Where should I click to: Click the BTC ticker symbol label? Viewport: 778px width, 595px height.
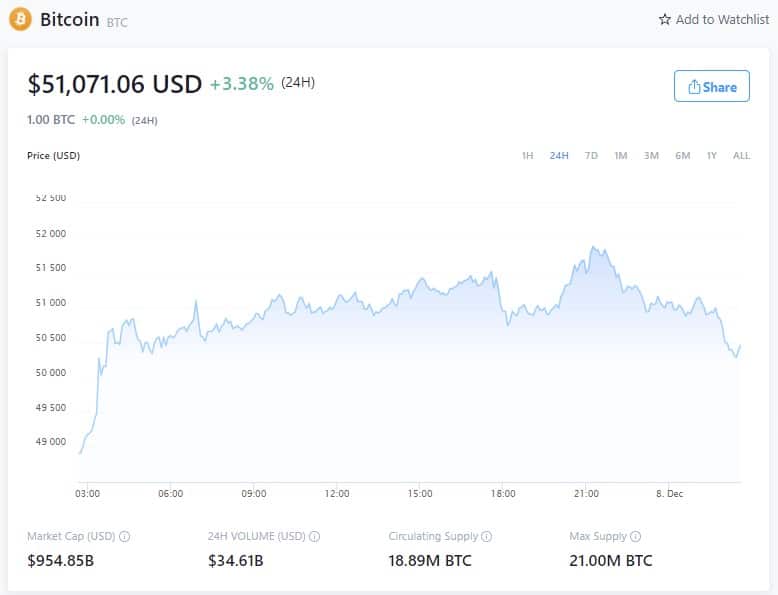click(117, 22)
